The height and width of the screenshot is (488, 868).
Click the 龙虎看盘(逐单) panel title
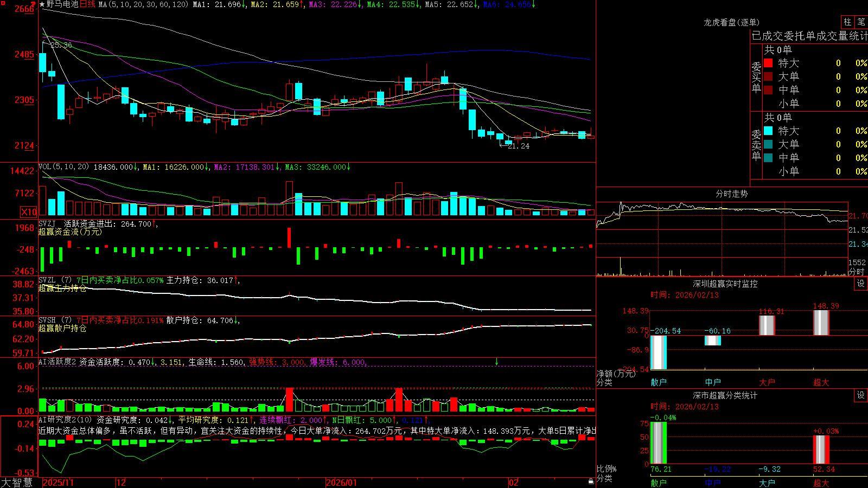click(x=731, y=22)
